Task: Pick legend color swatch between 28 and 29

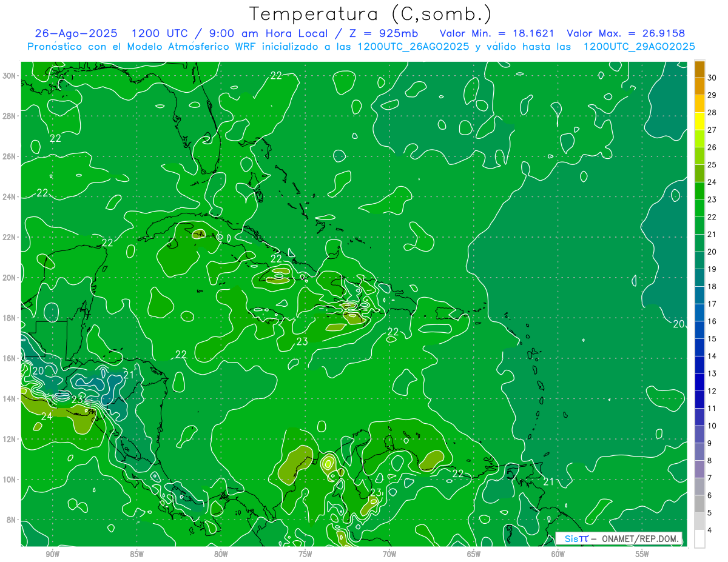Action: click(x=699, y=104)
